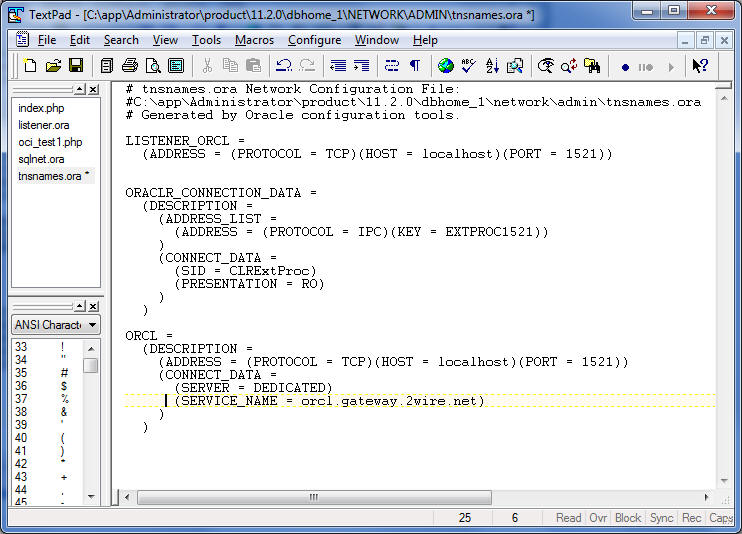The image size is (742, 534).
Task: Open the Configure menu
Action: coord(314,40)
